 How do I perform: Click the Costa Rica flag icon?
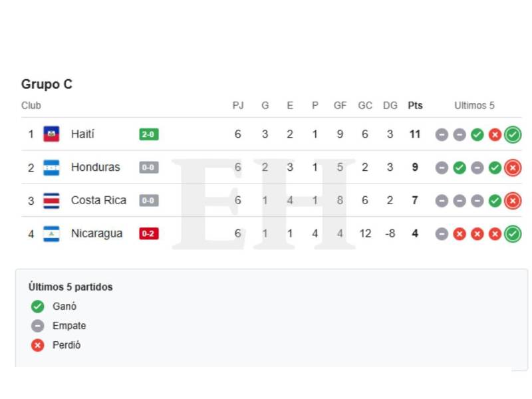(51, 200)
